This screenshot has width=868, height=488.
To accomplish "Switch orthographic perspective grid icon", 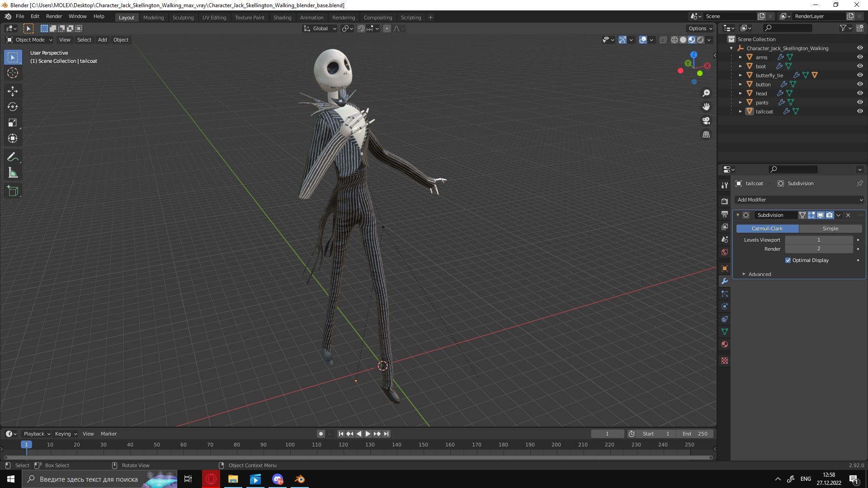I will click(706, 135).
